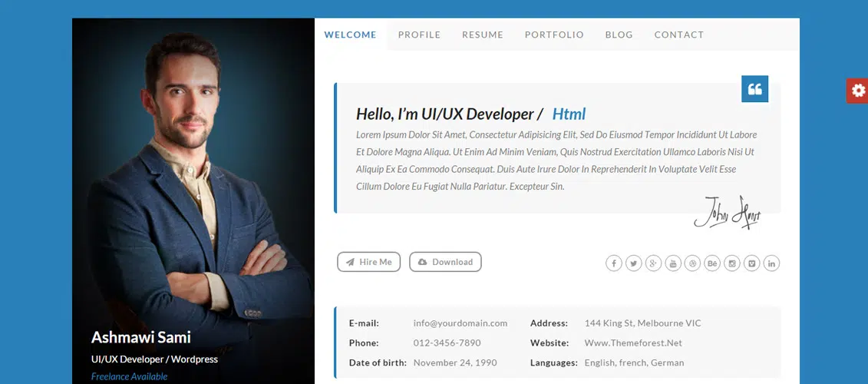This screenshot has width=868, height=384.
Task: Open the Blog tab
Action: (619, 35)
